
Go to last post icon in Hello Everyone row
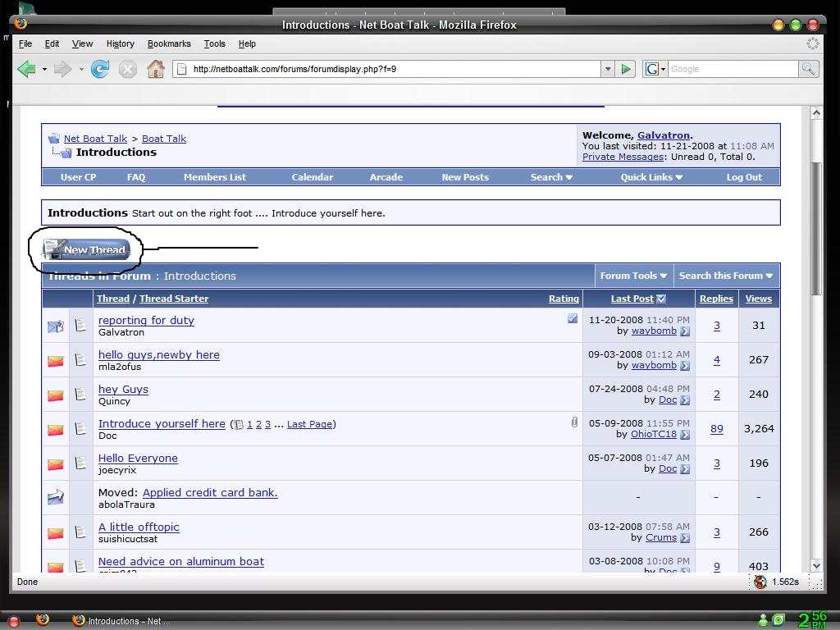click(685, 469)
